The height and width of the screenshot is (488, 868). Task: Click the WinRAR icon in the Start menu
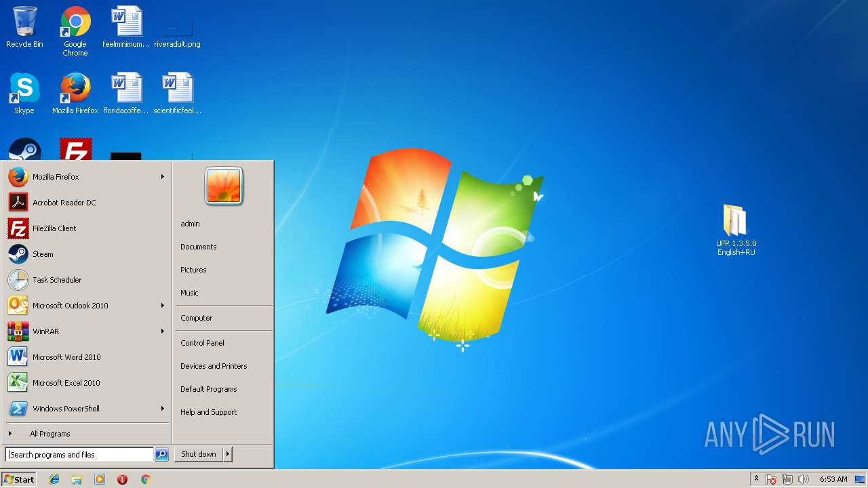click(18, 331)
